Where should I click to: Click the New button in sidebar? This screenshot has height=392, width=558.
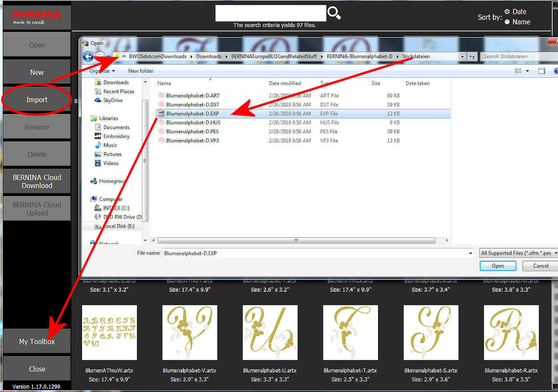(x=37, y=72)
